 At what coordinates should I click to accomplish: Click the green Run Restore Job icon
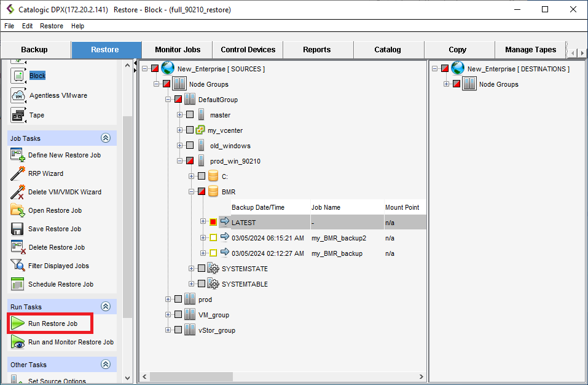click(18, 323)
